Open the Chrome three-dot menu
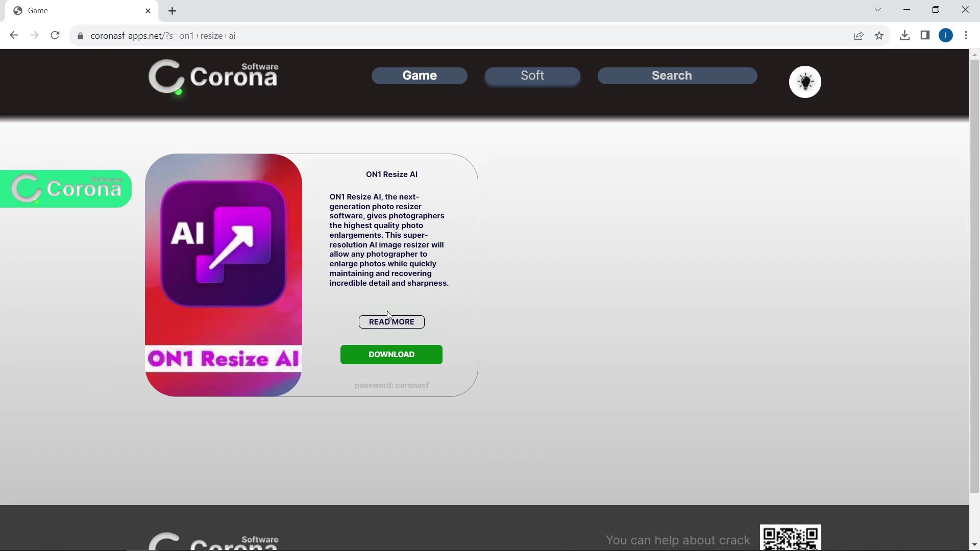This screenshot has height=551, width=980. [x=966, y=35]
